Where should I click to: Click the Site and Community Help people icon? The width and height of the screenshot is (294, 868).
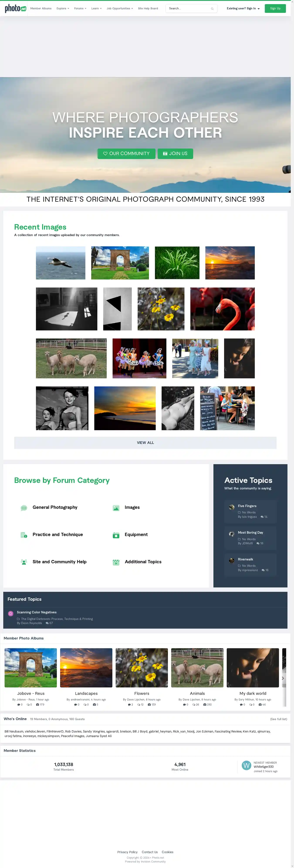click(x=24, y=562)
